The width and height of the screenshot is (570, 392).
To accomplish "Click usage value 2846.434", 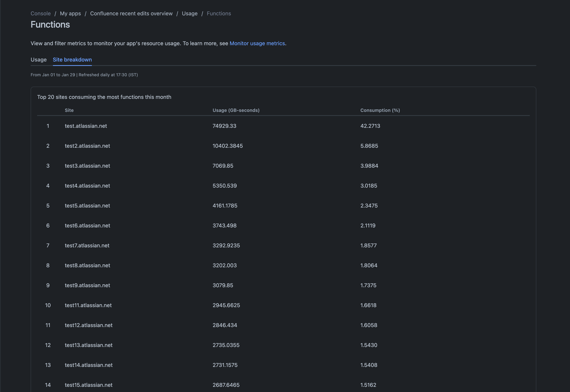I will click(225, 325).
